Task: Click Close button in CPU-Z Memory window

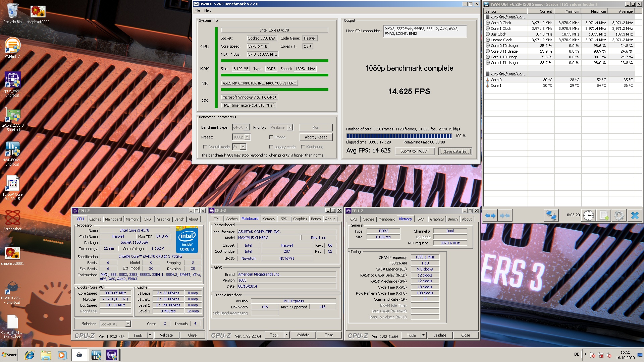Action: [466, 335]
